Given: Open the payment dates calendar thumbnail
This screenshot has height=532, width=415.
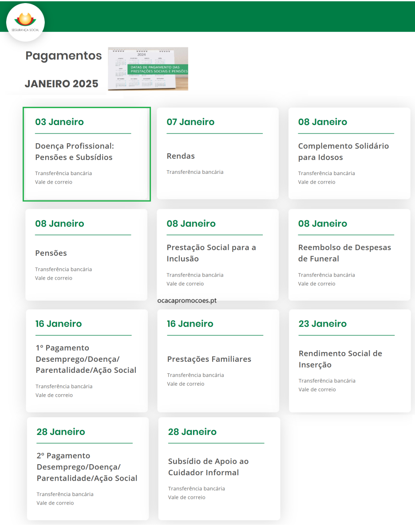Looking at the screenshot, I should click(148, 69).
